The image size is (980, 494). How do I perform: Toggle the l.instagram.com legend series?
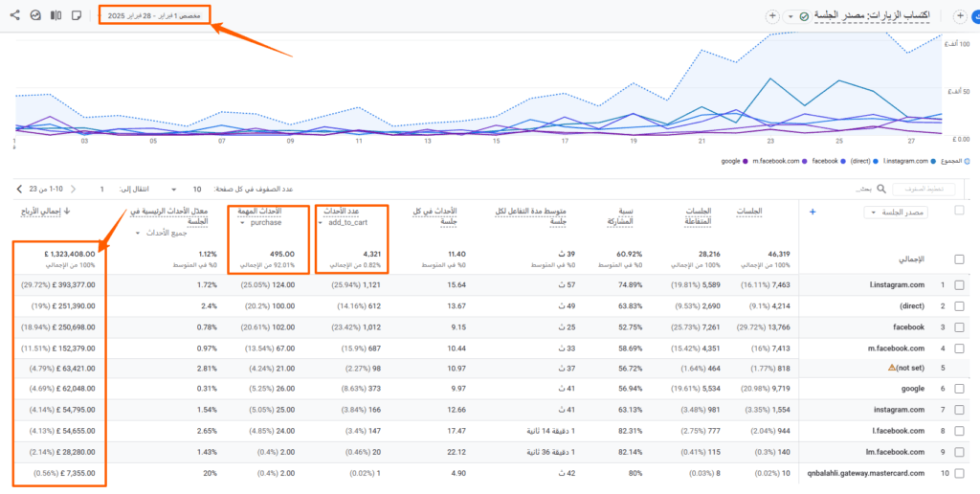pyautogui.click(x=909, y=161)
